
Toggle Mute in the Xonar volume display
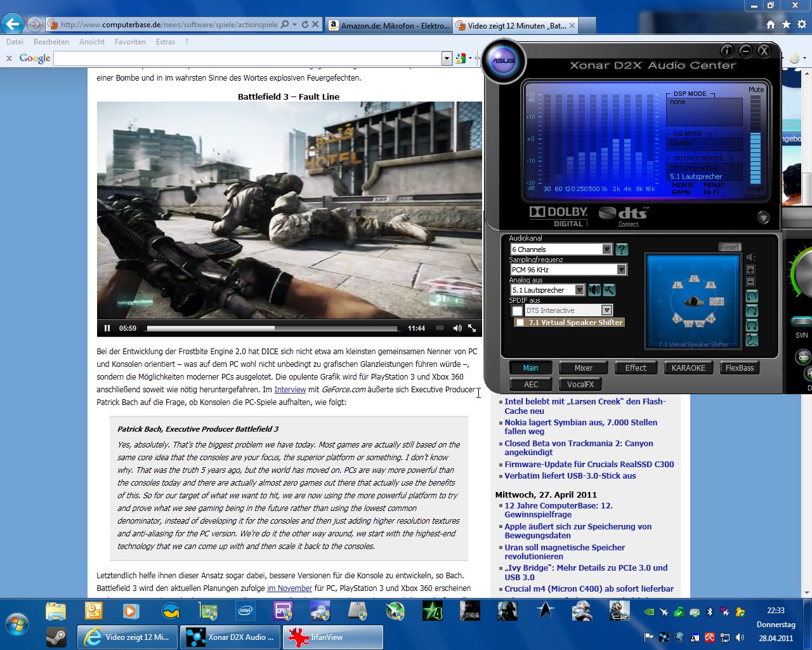tap(756, 90)
